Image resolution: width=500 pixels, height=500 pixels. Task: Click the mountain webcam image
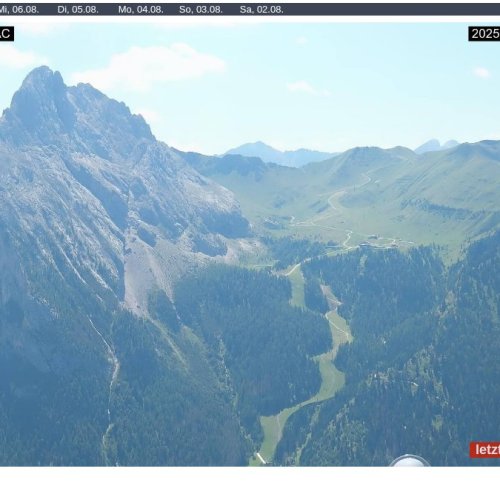click(250, 244)
